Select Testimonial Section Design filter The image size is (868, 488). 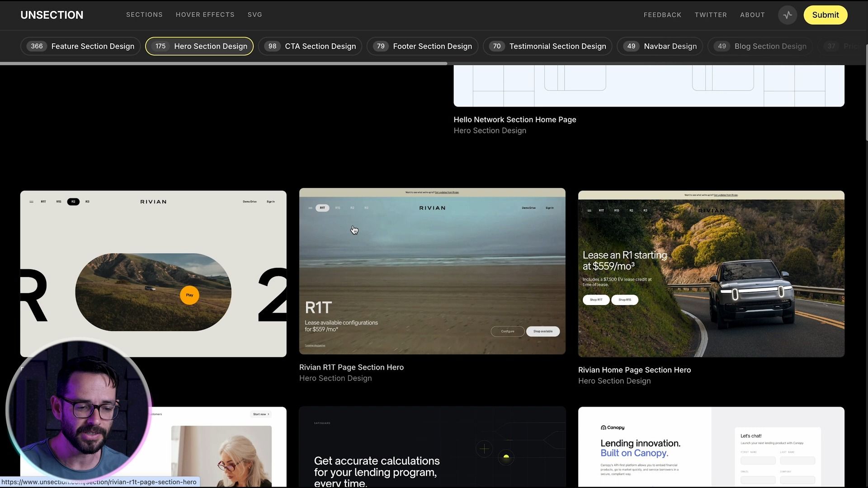[x=547, y=46]
